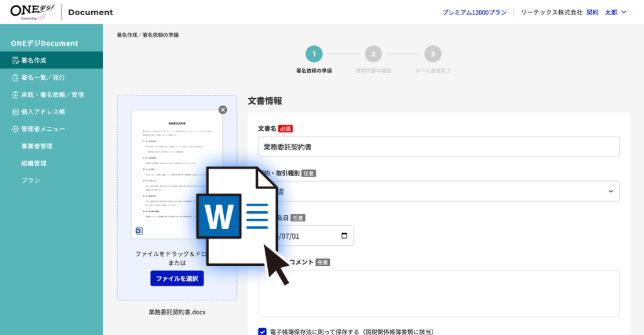Remove the uploaded file with the X icon
644x335 pixels.
223,109
